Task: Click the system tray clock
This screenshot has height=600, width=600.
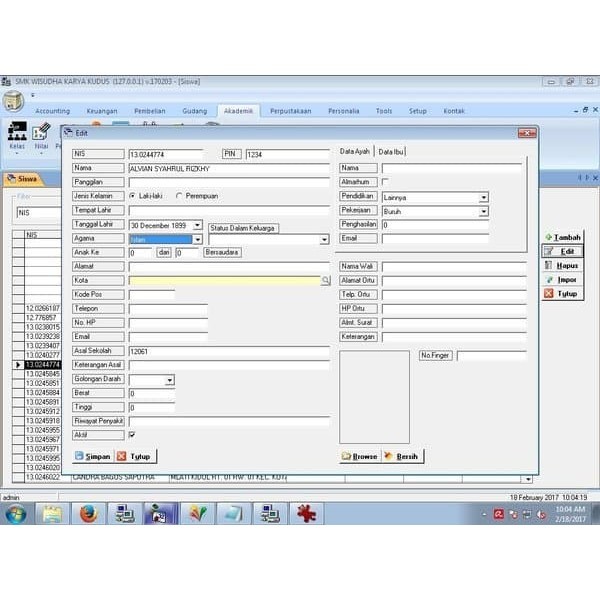Action: (x=570, y=514)
